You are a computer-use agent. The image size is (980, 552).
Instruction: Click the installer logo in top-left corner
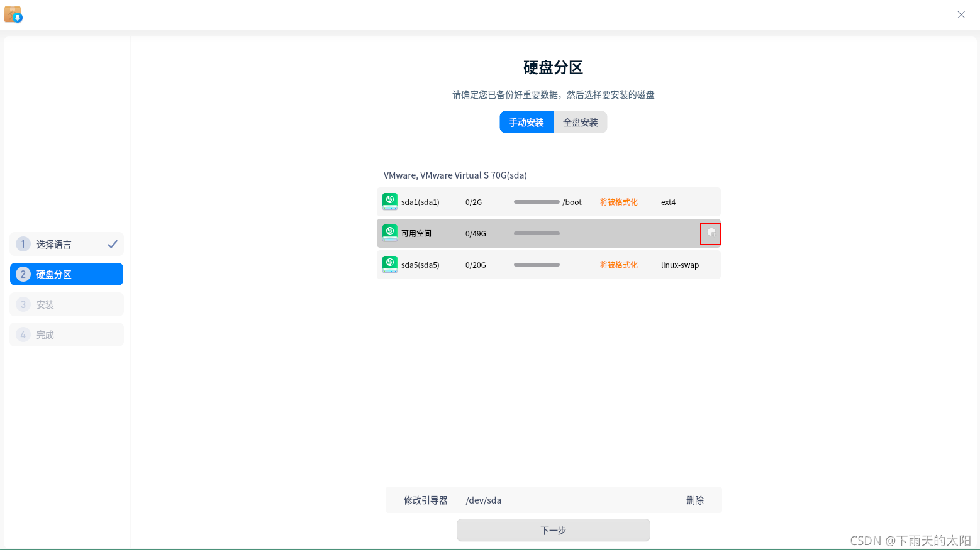13,14
